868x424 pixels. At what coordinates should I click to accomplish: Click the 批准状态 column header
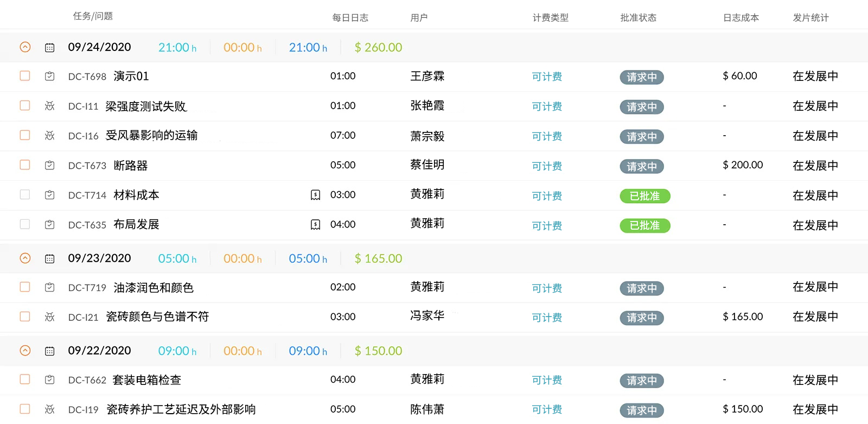[x=638, y=18]
